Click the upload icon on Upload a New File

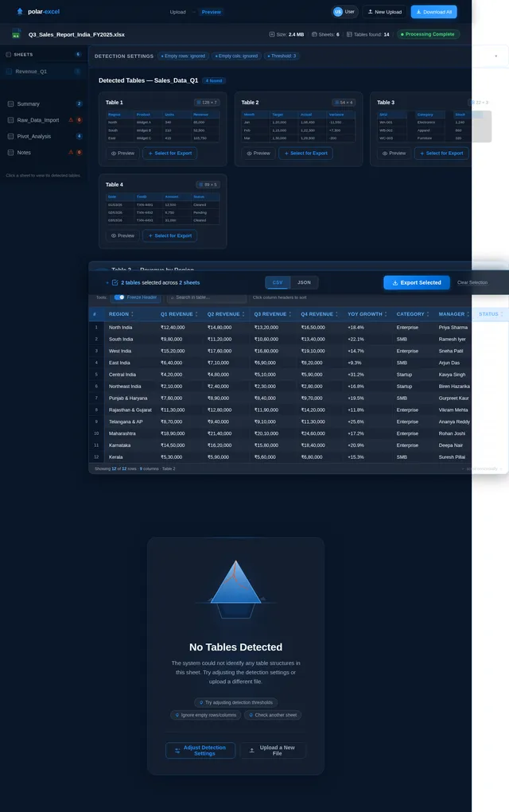pyautogui.click(x=251, y=750)
